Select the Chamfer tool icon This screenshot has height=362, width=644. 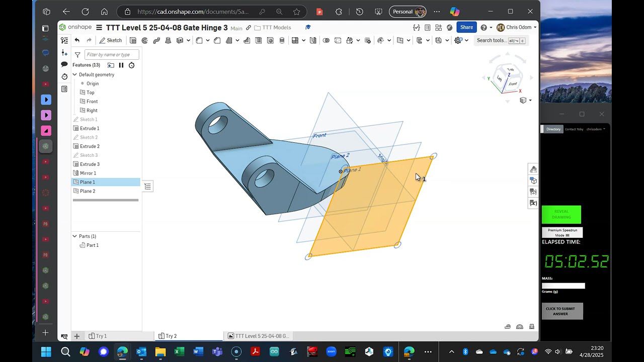[x=217, y=40]
